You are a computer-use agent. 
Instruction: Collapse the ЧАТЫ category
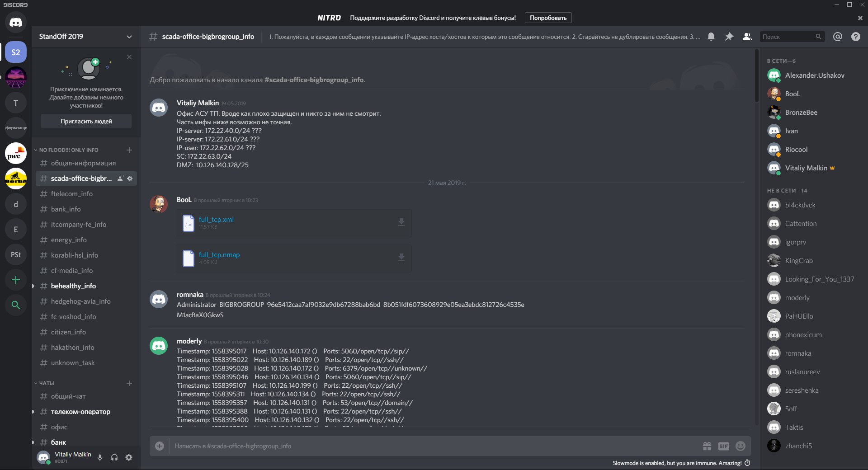pyautogui.click(x=44, y=383)
